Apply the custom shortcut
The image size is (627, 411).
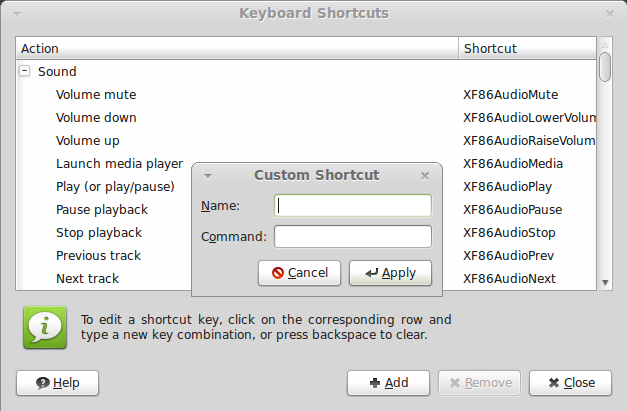(390, 273)
